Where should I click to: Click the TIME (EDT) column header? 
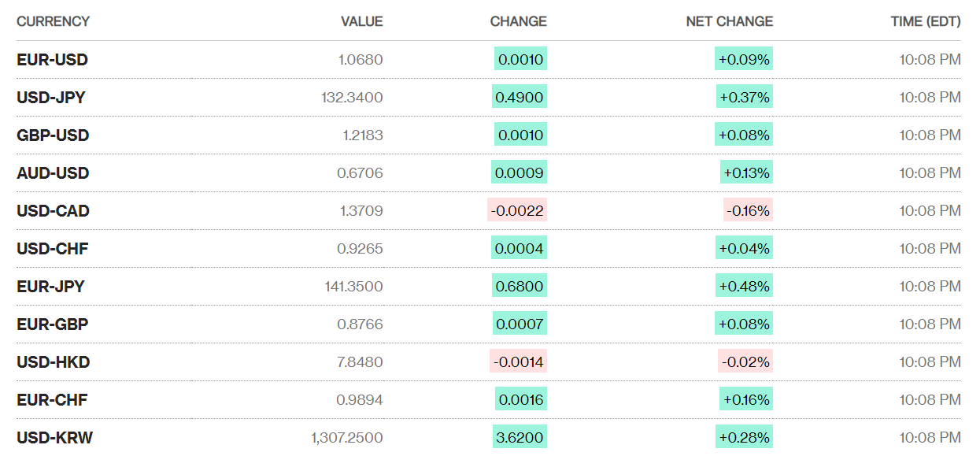point(926,21)
